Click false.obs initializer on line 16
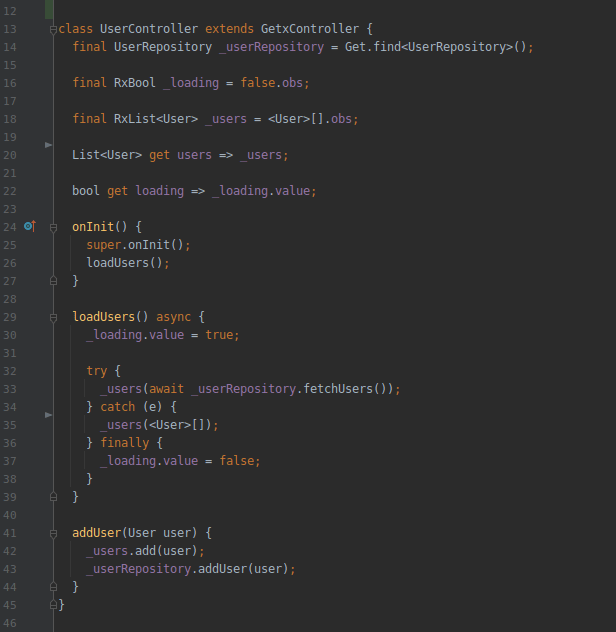 (271, 83)
